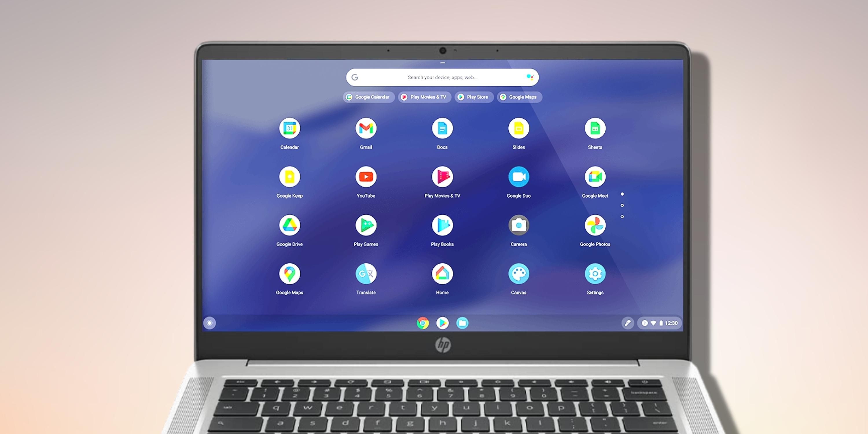The width and height of the screenshot is (868, 434).
Task: Open Files app from taskbar
Action: [463, 323]
